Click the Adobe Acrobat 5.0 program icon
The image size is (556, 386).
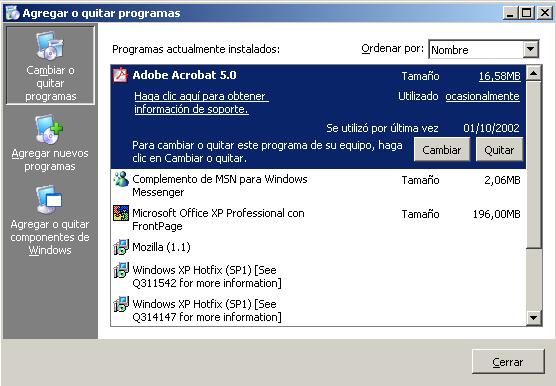point(120,75)
